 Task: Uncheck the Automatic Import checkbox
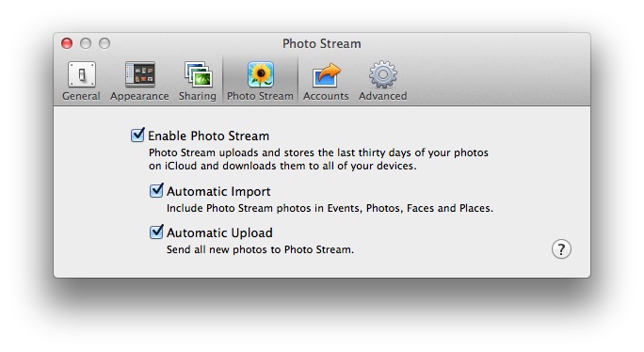[x=156, y=190]
